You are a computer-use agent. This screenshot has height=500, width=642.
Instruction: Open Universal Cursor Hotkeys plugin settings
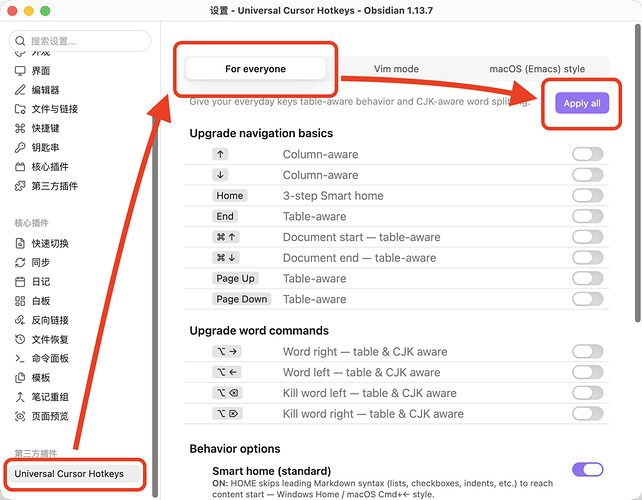(x=75, y=474)
